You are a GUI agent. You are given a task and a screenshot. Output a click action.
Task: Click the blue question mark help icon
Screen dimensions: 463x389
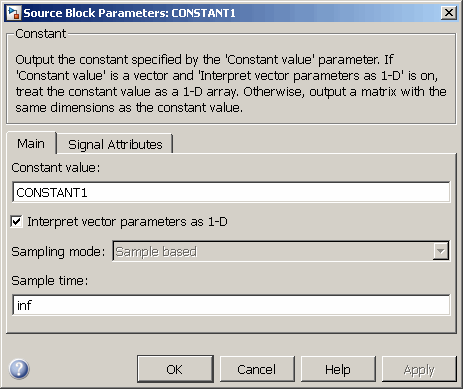19,369
